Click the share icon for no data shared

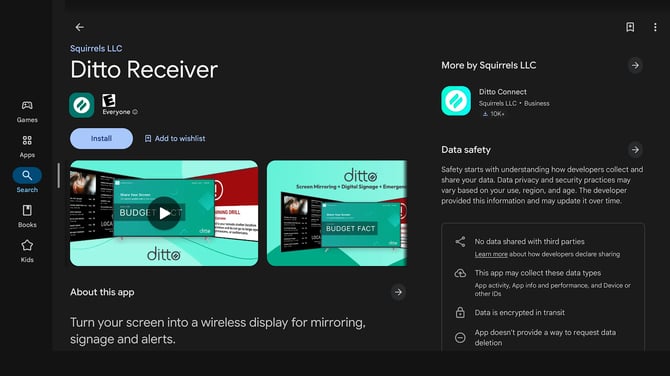pyautogui.click(x=460, y=242)
